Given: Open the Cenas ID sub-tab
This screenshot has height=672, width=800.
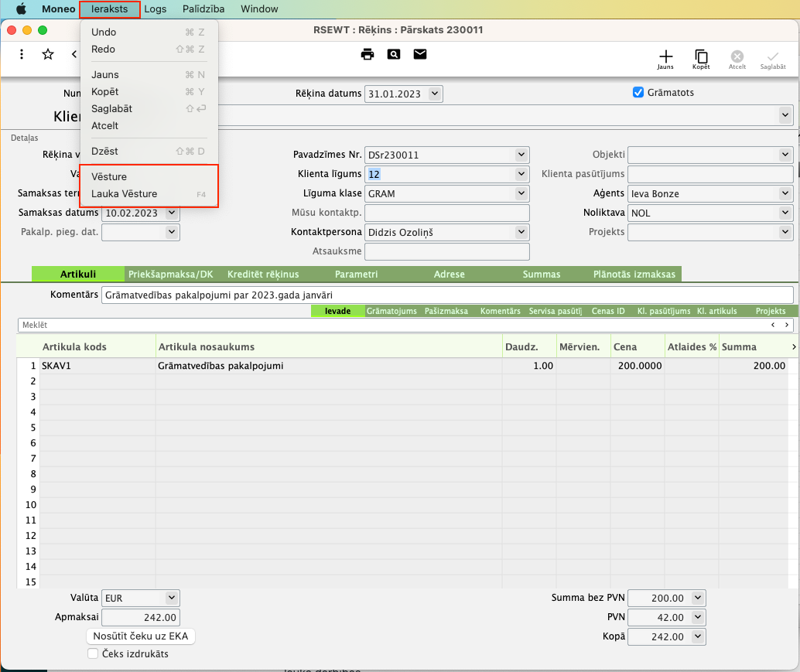Looking at the screenshot, I should (x=607, y=311).
